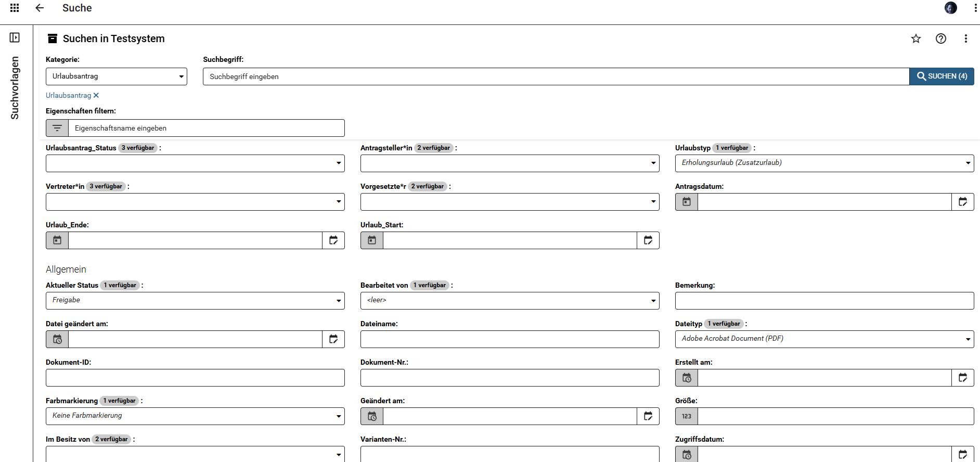This screenshot has height=462, width=980.
Task: Click into the Suchbegriff input field
Action: [556, 76]
